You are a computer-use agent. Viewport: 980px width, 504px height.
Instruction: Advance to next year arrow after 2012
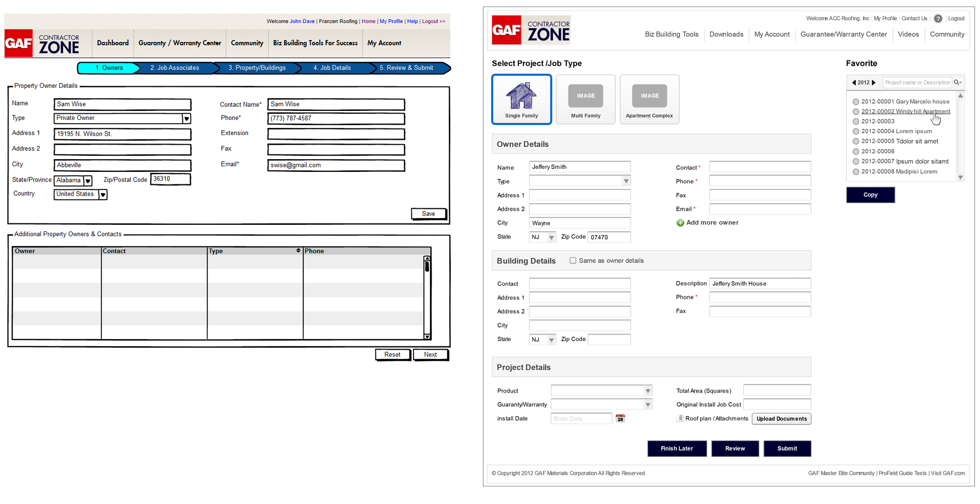coord(874,82)
